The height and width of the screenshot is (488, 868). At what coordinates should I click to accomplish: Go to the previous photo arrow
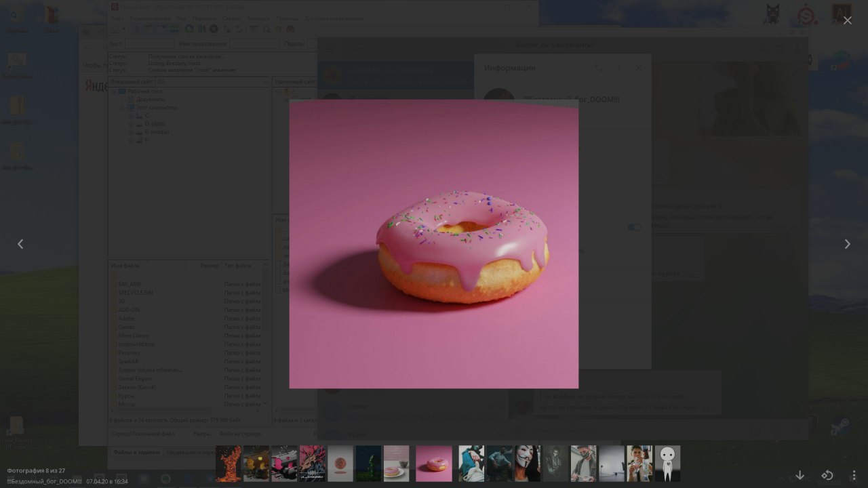coord(20,244)
